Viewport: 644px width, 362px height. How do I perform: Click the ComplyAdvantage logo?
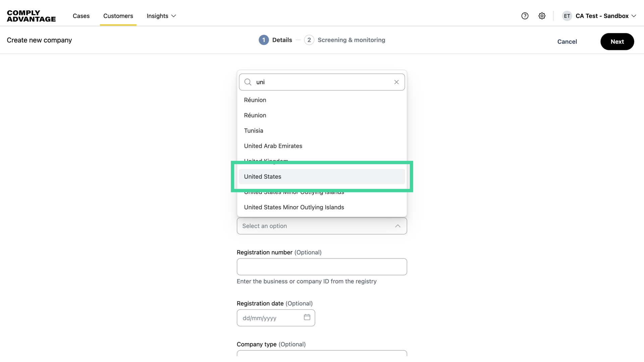pos(31,16)
